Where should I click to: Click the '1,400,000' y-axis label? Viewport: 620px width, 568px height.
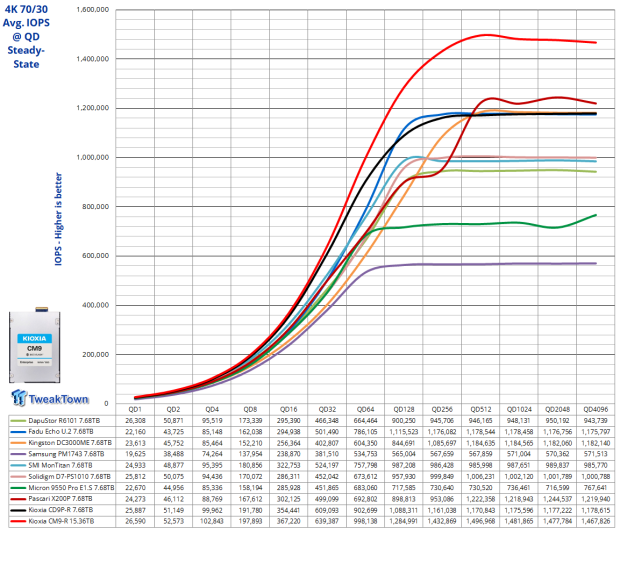[93, 59]
